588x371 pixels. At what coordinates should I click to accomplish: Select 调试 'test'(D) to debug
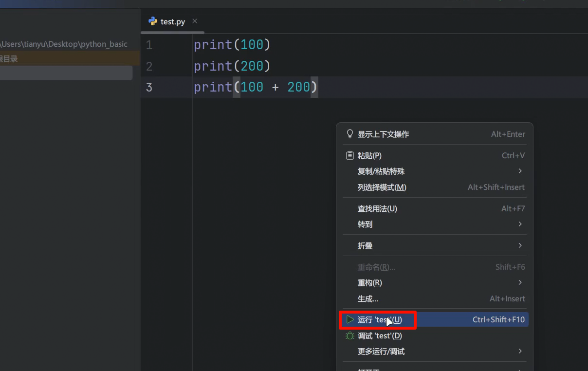435,336
